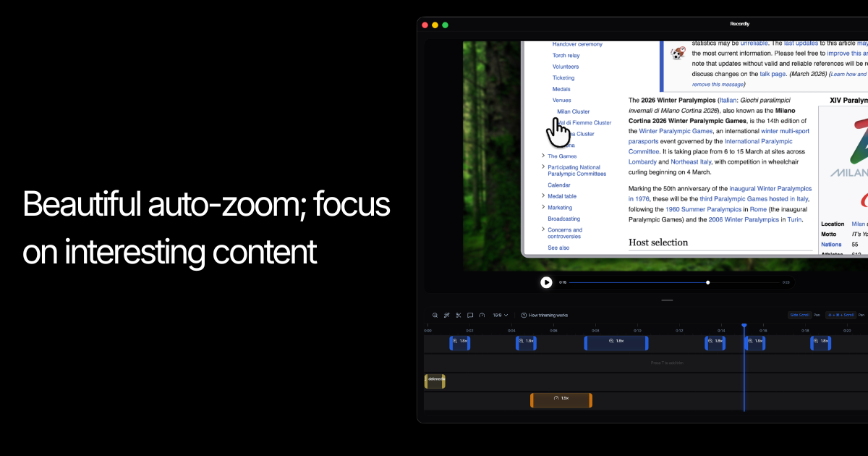This screenshot has width=868, height=456.
Task: Select the 1.8x zoom clip near 0:14
Action: point(715,342)
